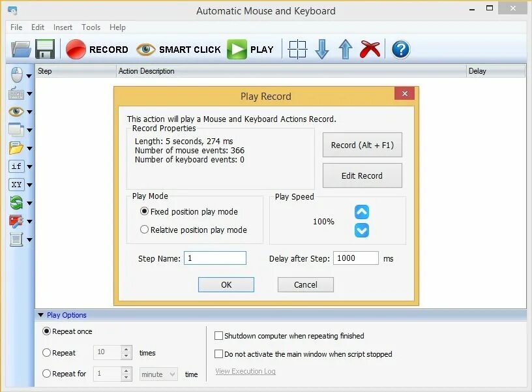This screenshot has width=532, height=392.
Task: Expand the keyboard action dropdown arrow
Action: [29, 93]
